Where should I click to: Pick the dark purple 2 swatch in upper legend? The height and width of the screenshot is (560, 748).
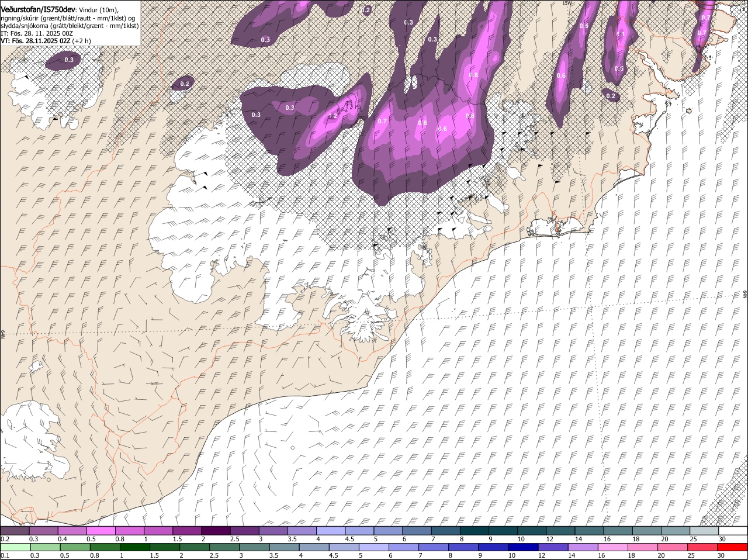click(216, 530)
